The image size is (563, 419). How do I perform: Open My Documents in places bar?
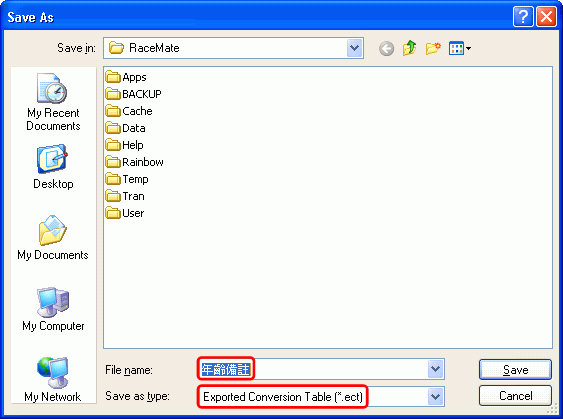(53, 237)
